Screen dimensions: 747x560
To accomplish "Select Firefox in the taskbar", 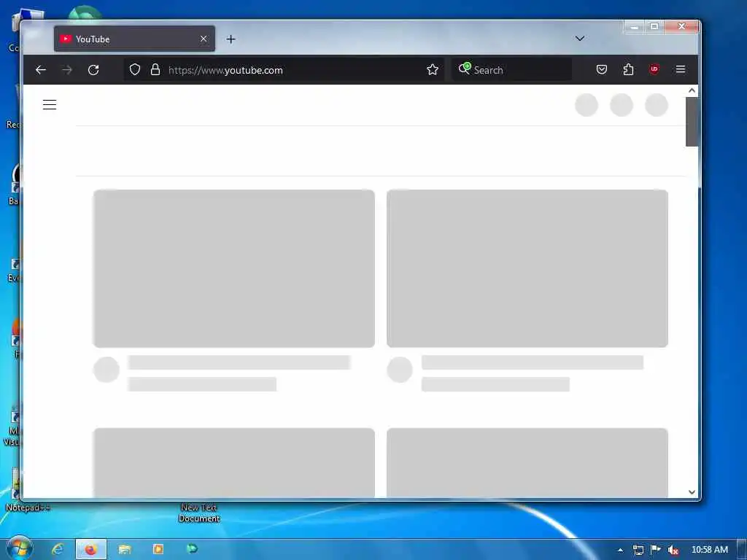I will (91, 550).
